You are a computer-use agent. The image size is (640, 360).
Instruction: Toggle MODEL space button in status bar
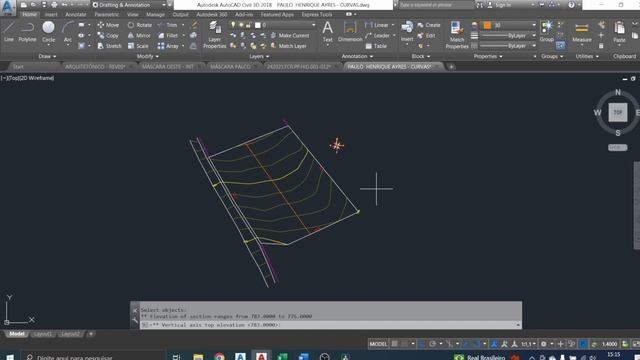pos(378,344)
